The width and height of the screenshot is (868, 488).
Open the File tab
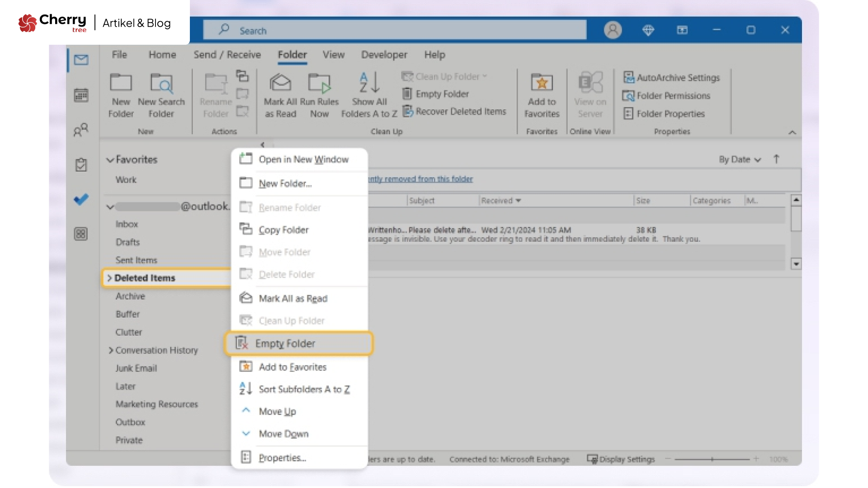pyautogui.click(x=119, y=55)
